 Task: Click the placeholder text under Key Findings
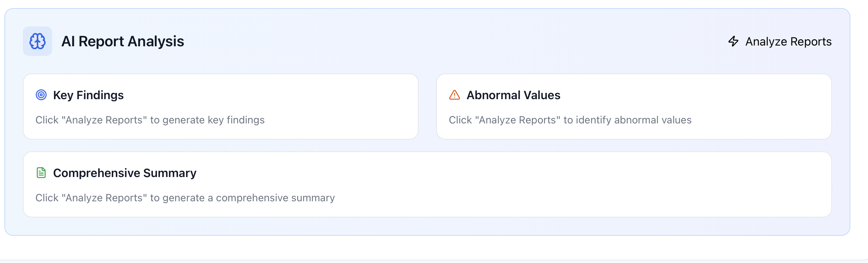150,120
